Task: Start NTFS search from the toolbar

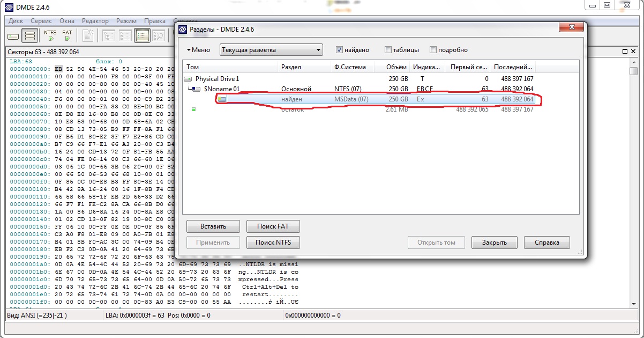Action: click(x=50, y=36)
